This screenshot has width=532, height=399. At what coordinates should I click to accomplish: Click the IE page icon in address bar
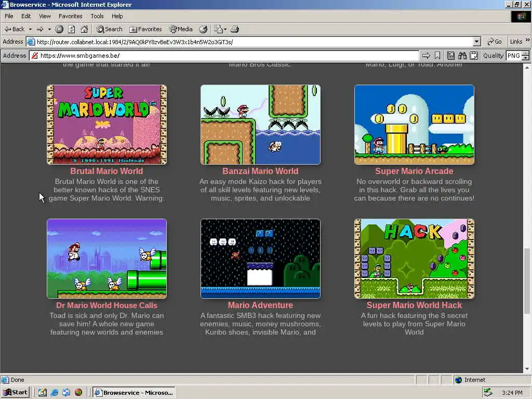coord(31,42)
